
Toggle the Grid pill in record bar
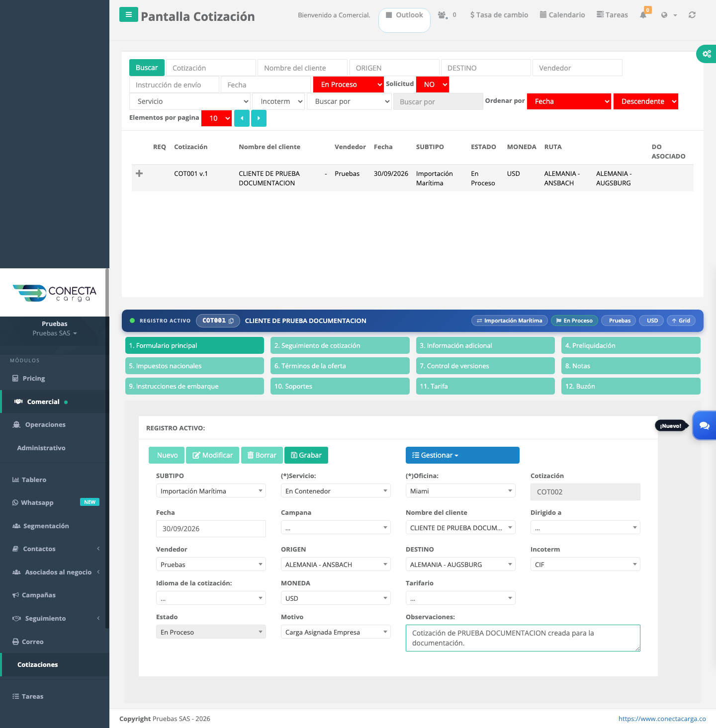(681, 321)
